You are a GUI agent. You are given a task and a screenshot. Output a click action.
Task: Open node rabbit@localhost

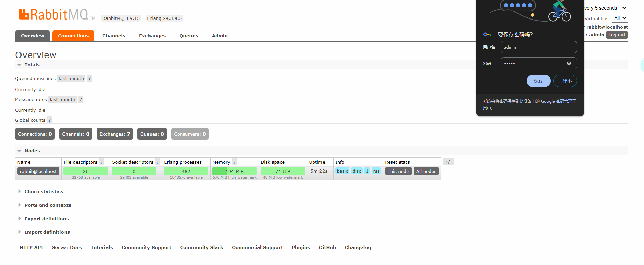38,171
